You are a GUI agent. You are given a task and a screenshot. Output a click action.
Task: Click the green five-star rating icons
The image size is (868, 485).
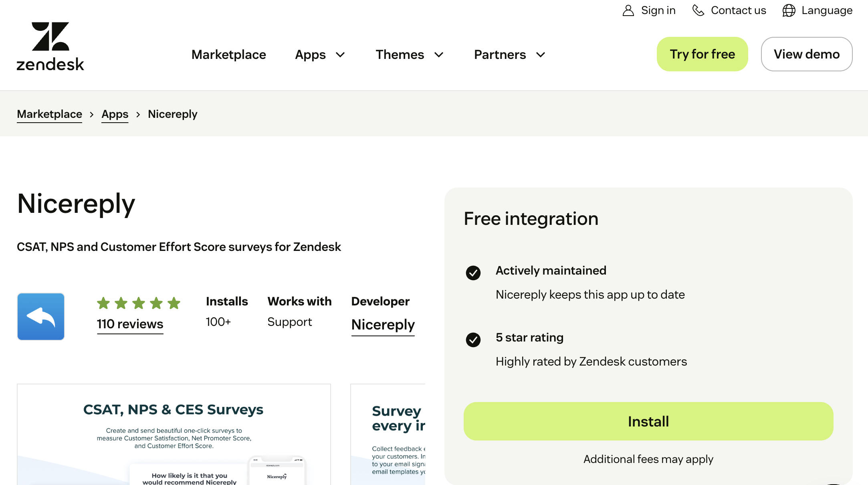(139, 303)
